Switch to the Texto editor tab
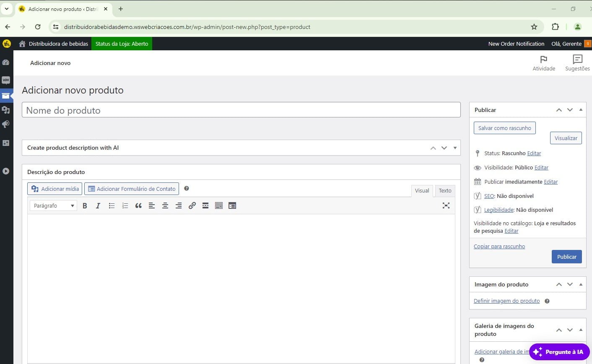Screen dimensions: 592x364 point(444,190)
